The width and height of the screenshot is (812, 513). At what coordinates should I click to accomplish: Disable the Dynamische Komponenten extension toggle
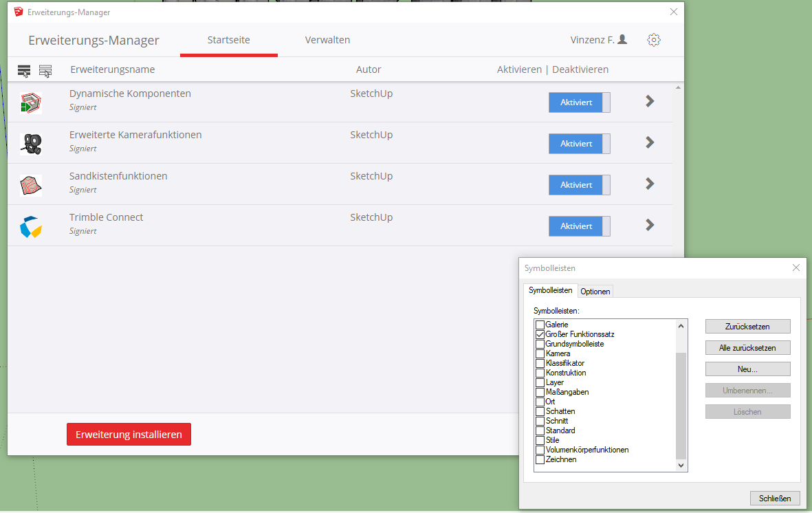pos(579,102)
